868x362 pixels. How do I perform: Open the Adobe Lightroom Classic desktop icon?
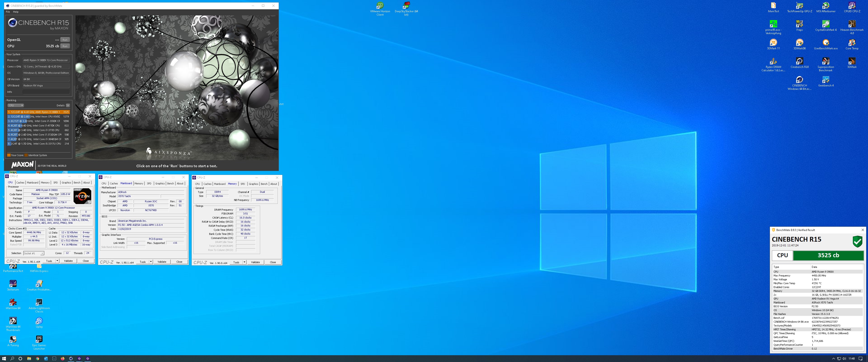(39, 306)
